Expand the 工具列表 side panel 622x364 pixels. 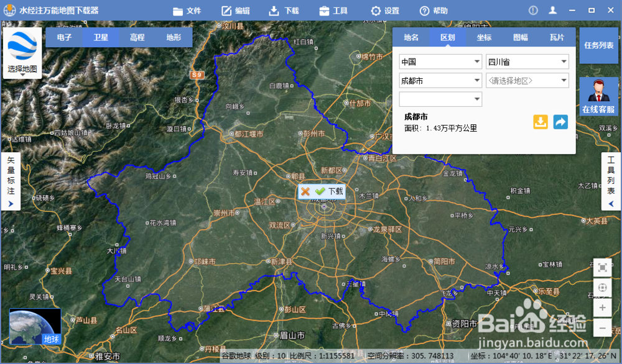pos(611,181)
